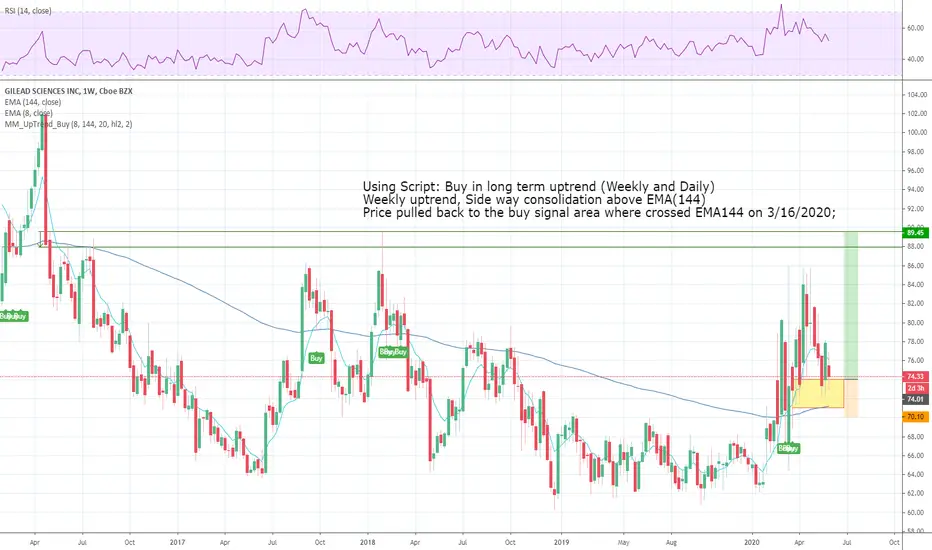Click the 2019 label on the time axis
The width and height of the screenshot is (932, 550).
561,542
